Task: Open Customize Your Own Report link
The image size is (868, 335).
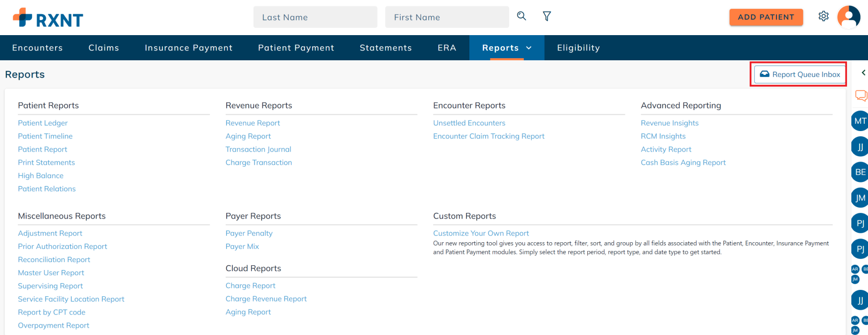Action: (480, 233)
